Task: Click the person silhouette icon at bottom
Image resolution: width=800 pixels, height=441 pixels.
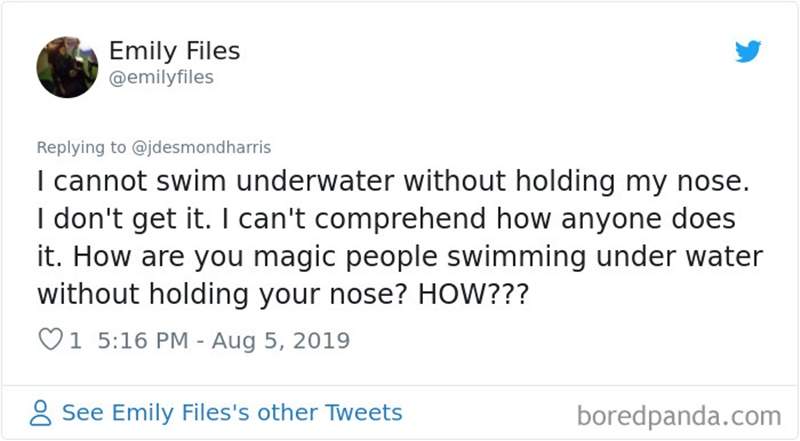Action: [41, 413]
